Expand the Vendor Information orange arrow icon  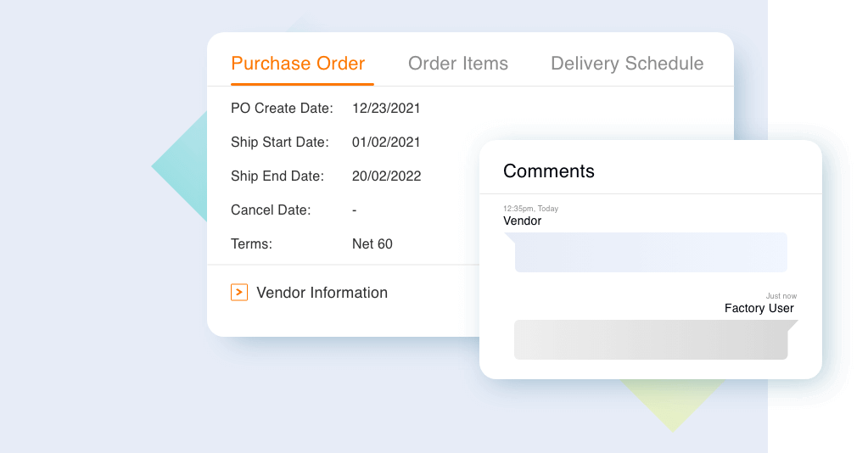(x=239, y=293)
